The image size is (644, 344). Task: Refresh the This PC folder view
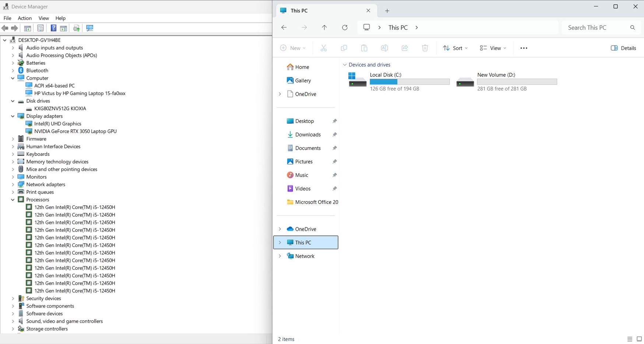tap(345, 28)
